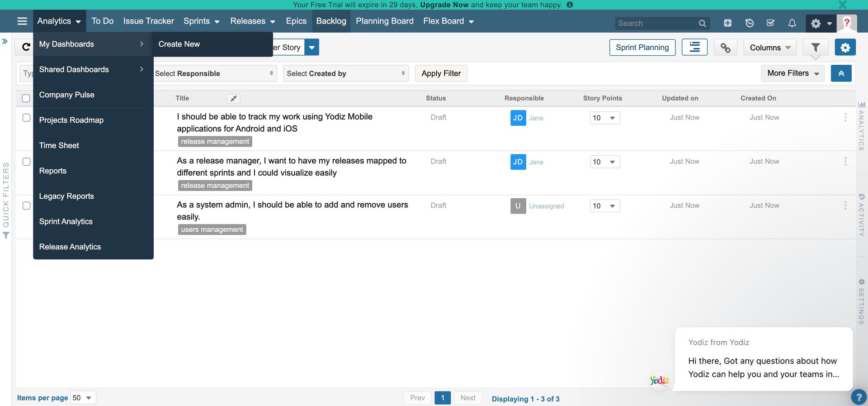Open the Epics tab
The height and width of the screenshot is (406, 868).
pos(296,21)
